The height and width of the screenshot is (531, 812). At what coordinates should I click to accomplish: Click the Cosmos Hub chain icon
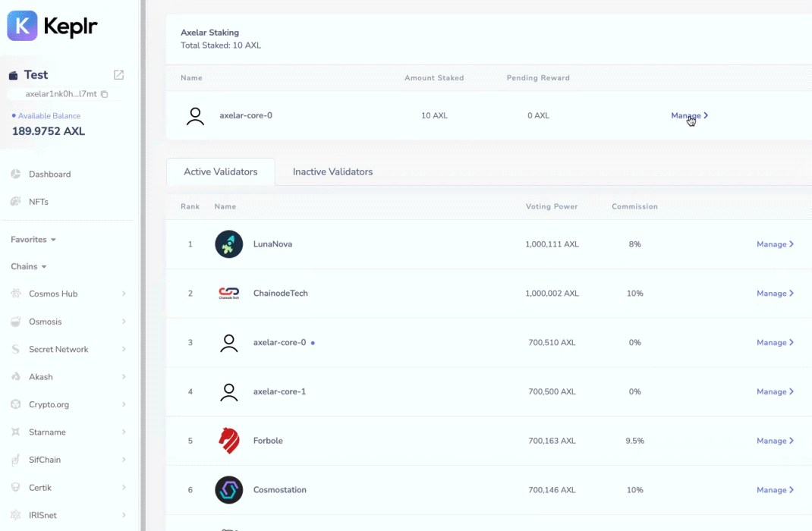click(x=15, y=294)
